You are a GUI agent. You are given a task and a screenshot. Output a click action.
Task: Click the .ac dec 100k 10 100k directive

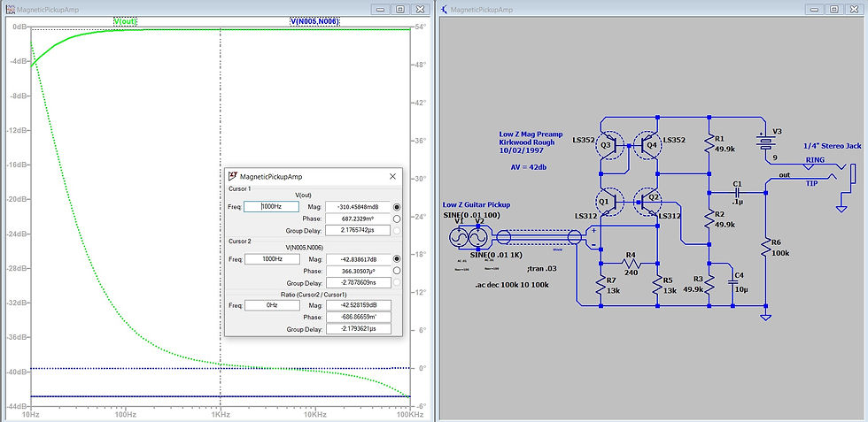click(x=510, y=286)
